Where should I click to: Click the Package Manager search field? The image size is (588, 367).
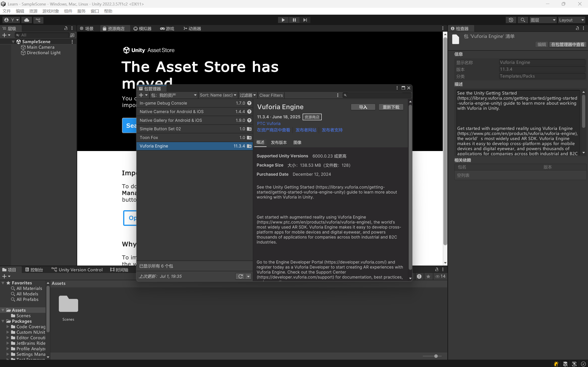click(x=378, y=95)
